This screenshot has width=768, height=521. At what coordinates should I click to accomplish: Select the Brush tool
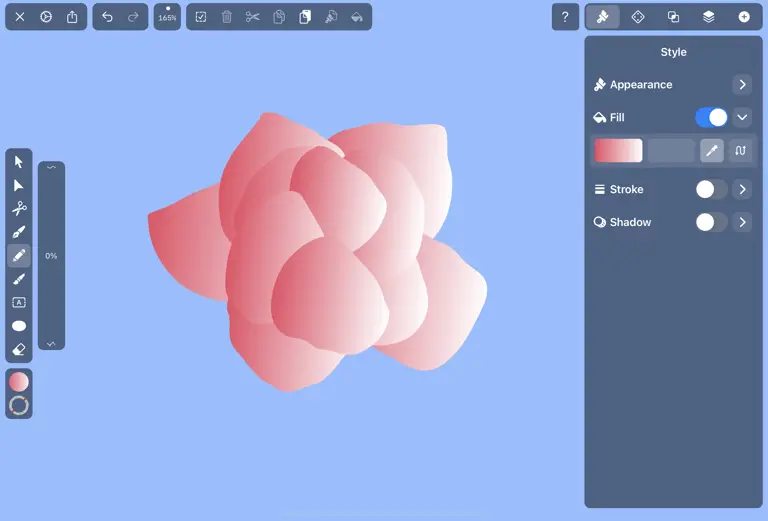(19, 279)
